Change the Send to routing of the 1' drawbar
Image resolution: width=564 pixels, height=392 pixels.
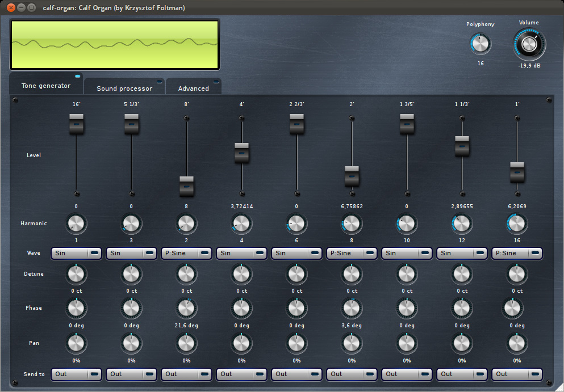pos(517,374)
